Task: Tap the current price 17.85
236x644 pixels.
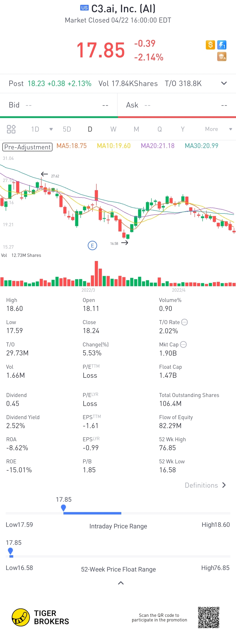Action: pyautogui.click(x=101, y=50)
